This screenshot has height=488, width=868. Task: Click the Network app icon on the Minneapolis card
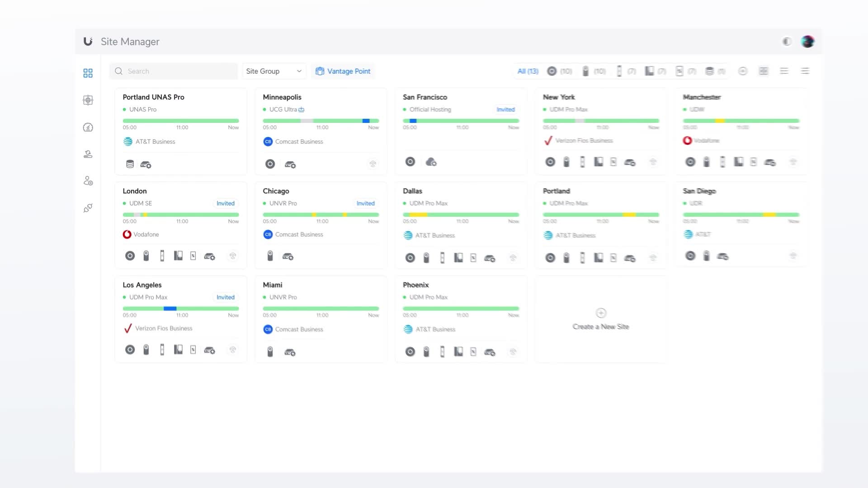click(x=270, y=164)
